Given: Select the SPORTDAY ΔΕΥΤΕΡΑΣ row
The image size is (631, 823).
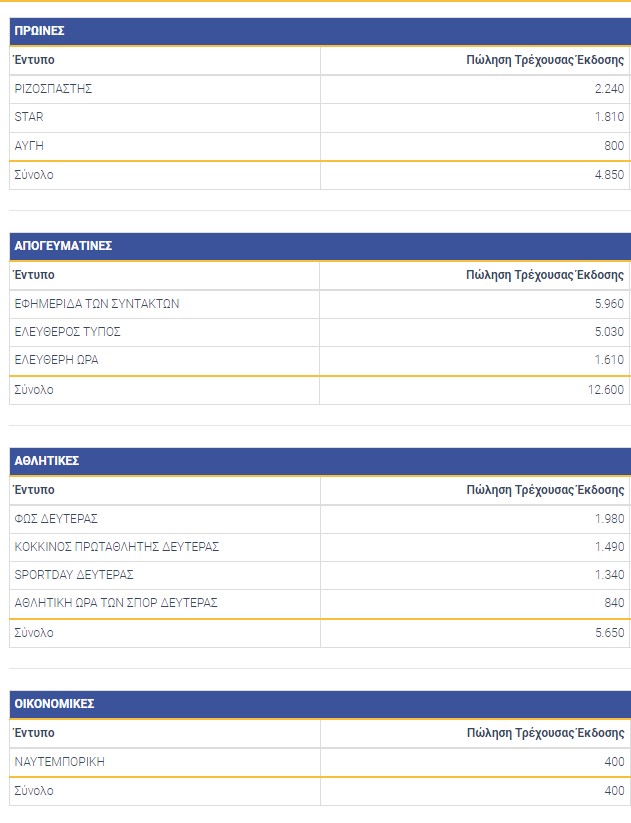Looking at the screenshot, I should (x=74, y=575).
